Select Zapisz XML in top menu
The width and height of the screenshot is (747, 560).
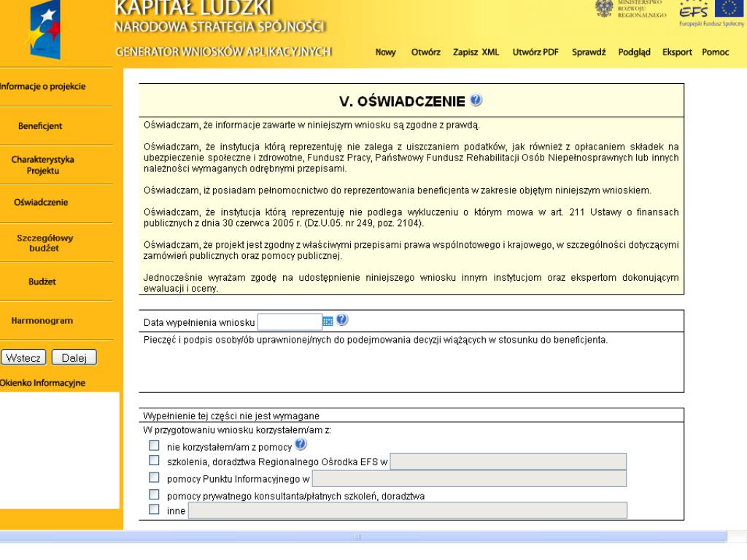[476, 52]
